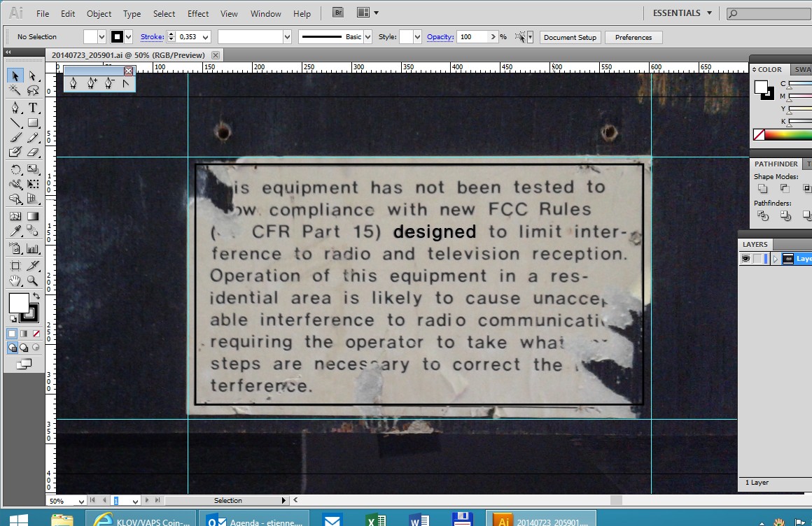
Task: Open the Opacity panel link
Action: click(440, 37)
